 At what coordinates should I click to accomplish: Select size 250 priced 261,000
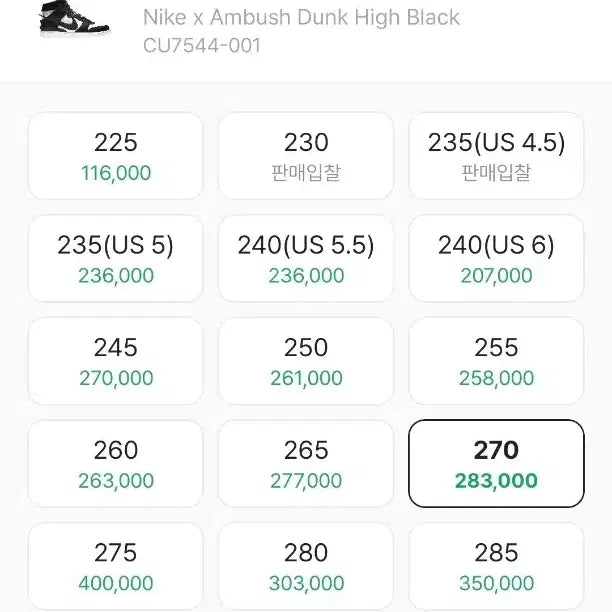click(306, 361)
